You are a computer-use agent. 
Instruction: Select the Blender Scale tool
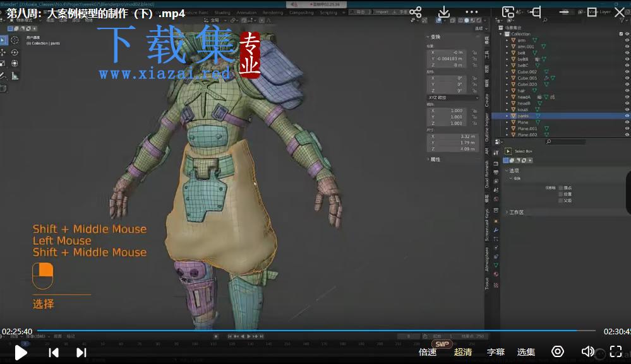[x=3, y=64]
